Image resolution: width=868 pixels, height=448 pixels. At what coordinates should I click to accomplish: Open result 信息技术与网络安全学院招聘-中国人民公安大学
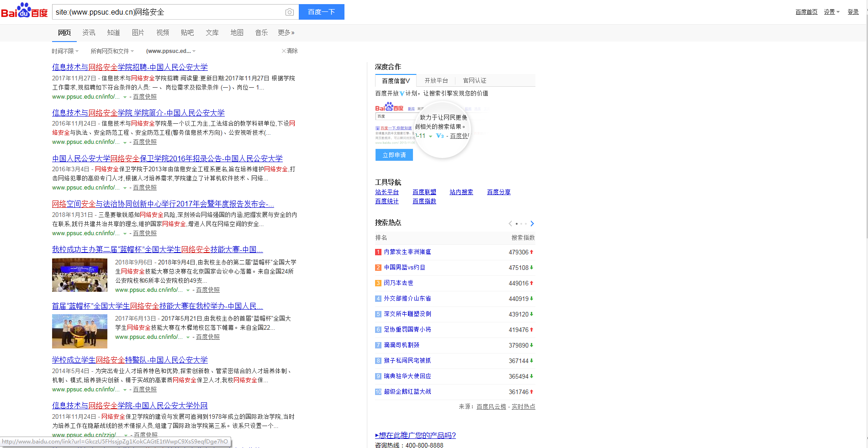(x=130, y=67)
